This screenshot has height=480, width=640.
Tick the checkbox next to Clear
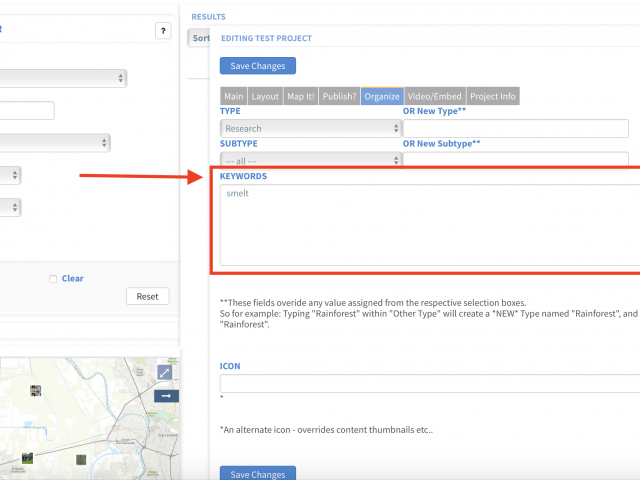pos(53,279)
